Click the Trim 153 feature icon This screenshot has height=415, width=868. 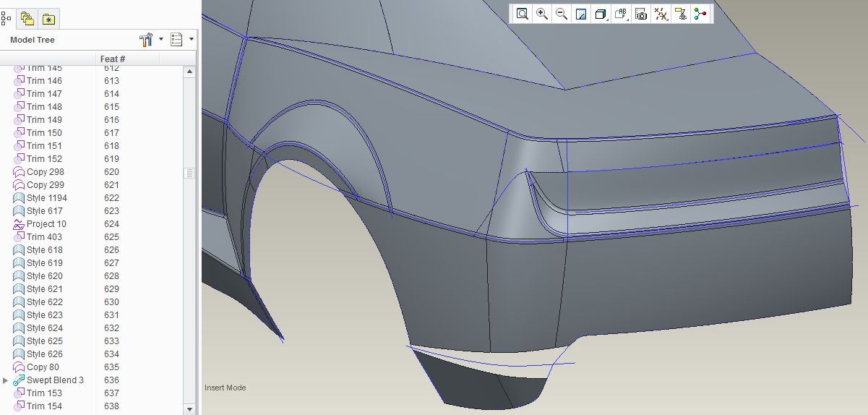pyautogui.click(x=19, y=393)
